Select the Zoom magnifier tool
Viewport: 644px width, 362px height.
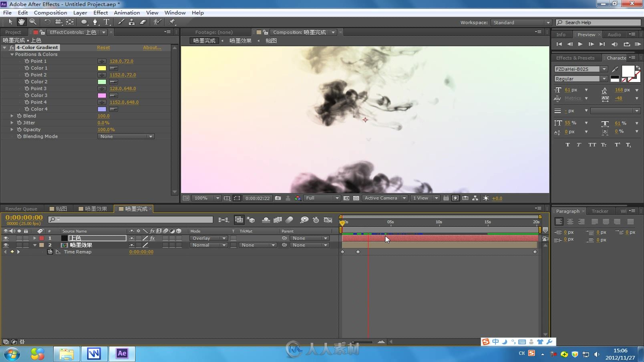point(33,22)
